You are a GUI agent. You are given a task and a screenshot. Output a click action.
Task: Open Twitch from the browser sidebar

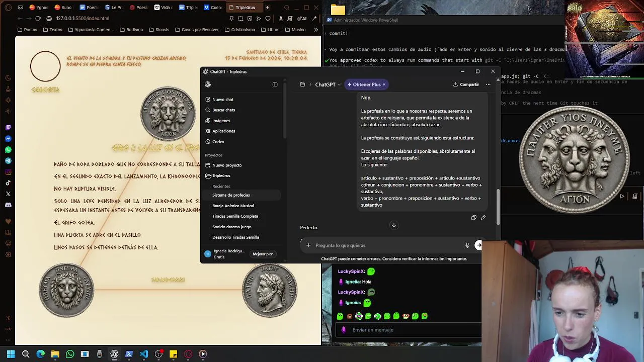(8, 128)
